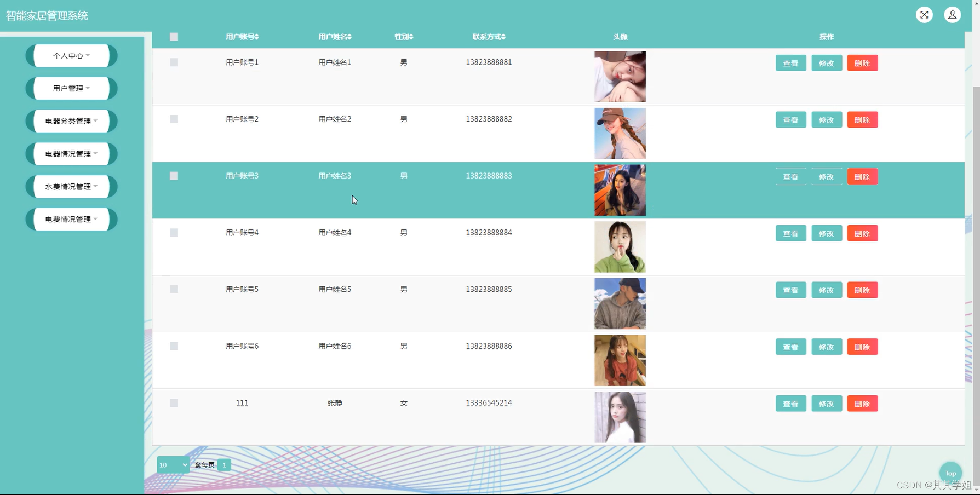This screenshot has height=495, width=980.
Task: Click 查看 for 用户账号1
Action: coord(790,63)
